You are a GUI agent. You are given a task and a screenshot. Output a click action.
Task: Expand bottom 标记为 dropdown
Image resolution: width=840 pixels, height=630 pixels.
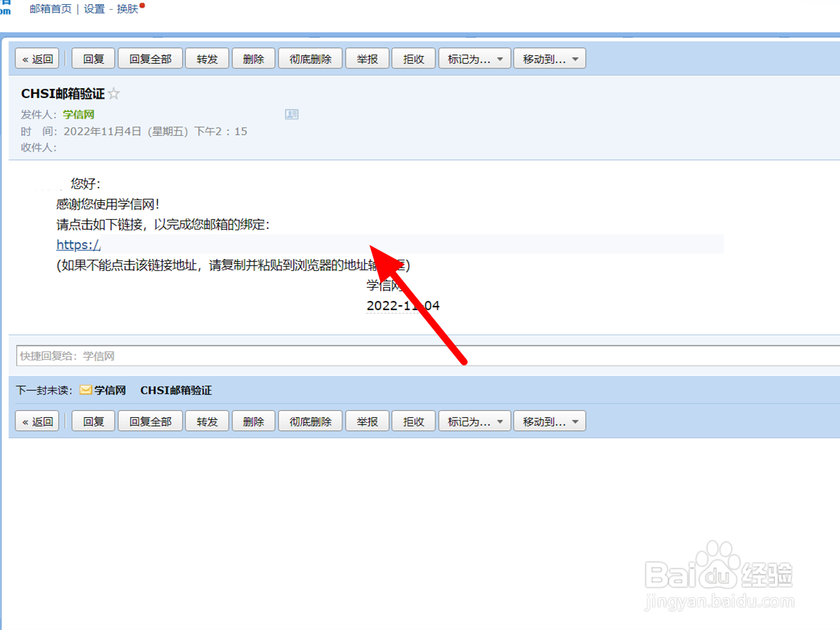[x=475, y=421]
